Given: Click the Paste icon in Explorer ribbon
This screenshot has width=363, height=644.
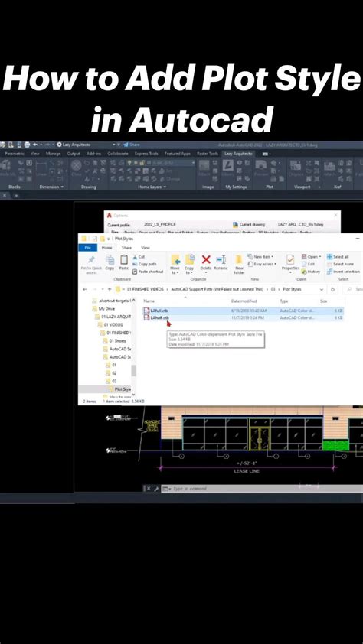Looking at the screenshot, I should click(x=124, y=260).
